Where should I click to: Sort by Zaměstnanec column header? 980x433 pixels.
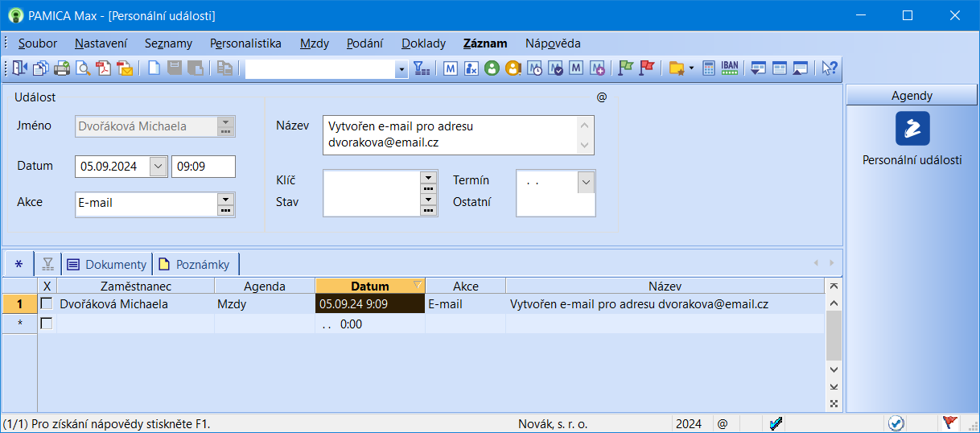(x=136, y=286)
